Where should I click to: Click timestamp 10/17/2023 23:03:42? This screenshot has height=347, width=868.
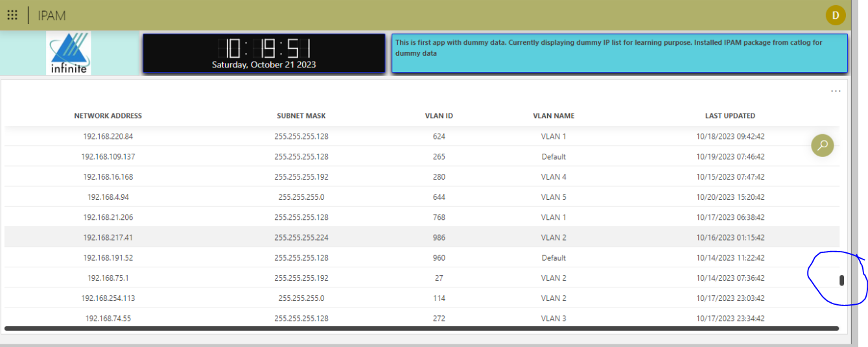731,298
